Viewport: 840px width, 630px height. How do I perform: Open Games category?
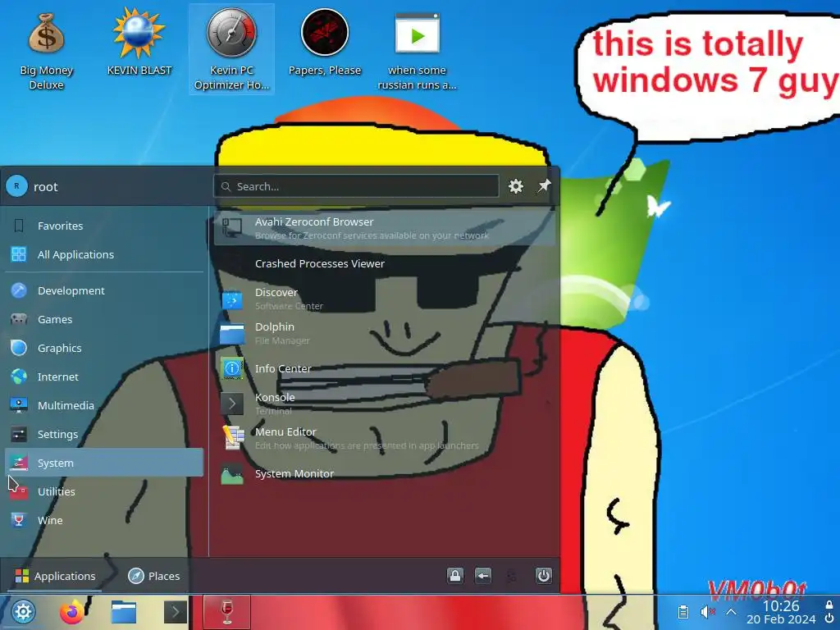104,319
